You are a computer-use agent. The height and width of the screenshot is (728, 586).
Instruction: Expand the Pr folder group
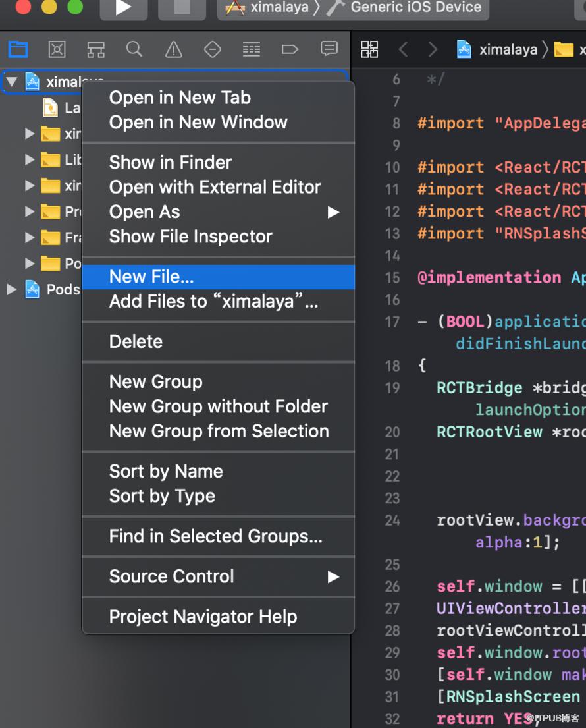[30, 211]
